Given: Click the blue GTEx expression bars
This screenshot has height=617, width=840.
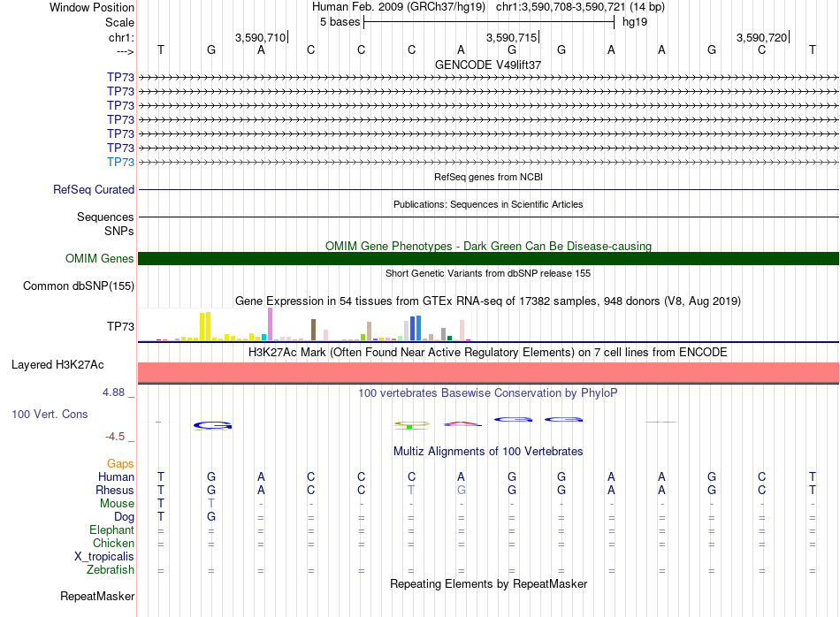Looking at the screenshot, I should pos(416,328).
